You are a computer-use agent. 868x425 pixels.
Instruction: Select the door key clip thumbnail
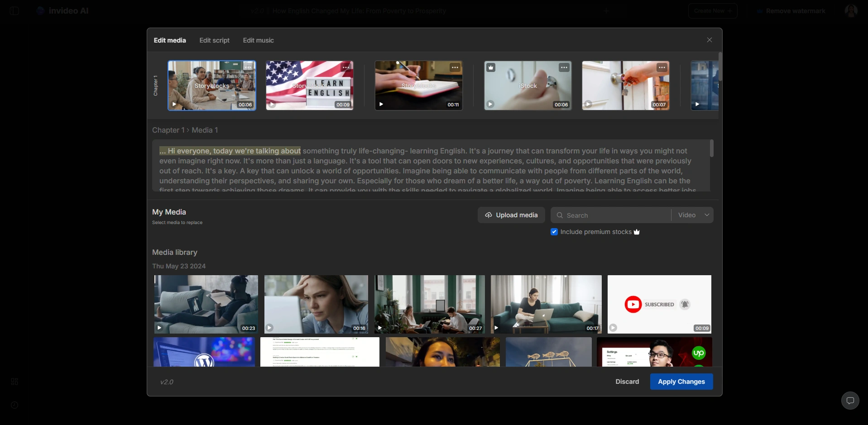pos(626,86)
